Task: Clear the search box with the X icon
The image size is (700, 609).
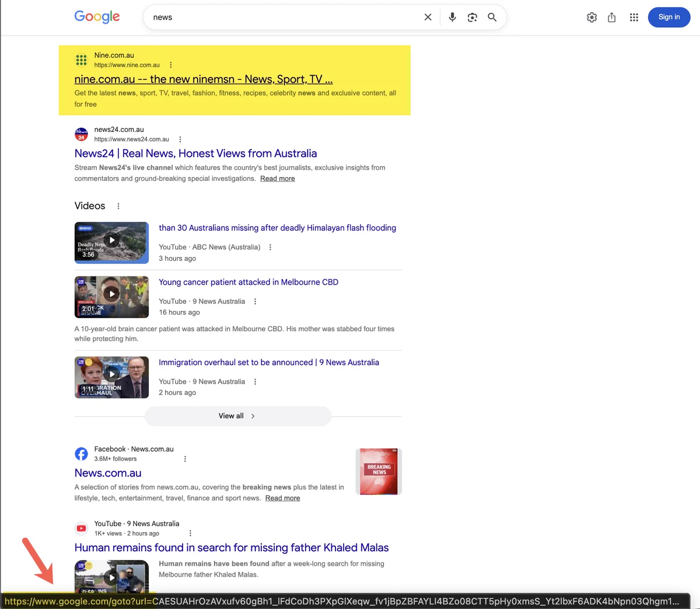Action: pyautogui.click(x=428, y=17)
